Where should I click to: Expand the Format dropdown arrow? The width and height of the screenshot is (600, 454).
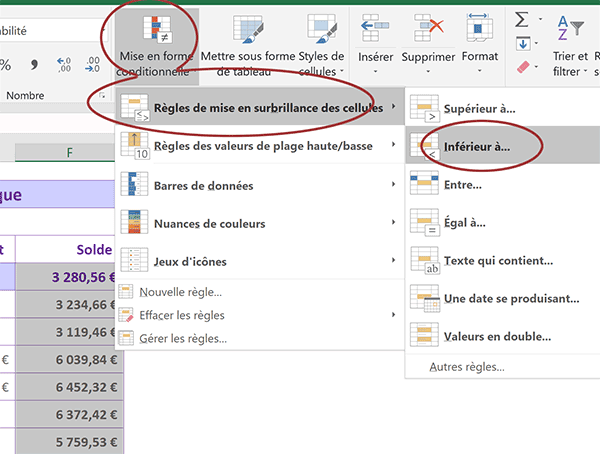point(479,71)
